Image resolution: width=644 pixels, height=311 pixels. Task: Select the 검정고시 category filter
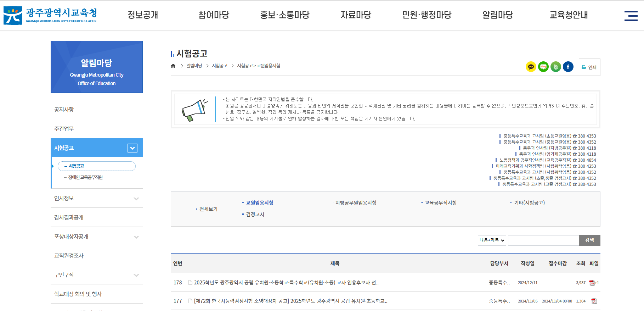coord(255,215)
